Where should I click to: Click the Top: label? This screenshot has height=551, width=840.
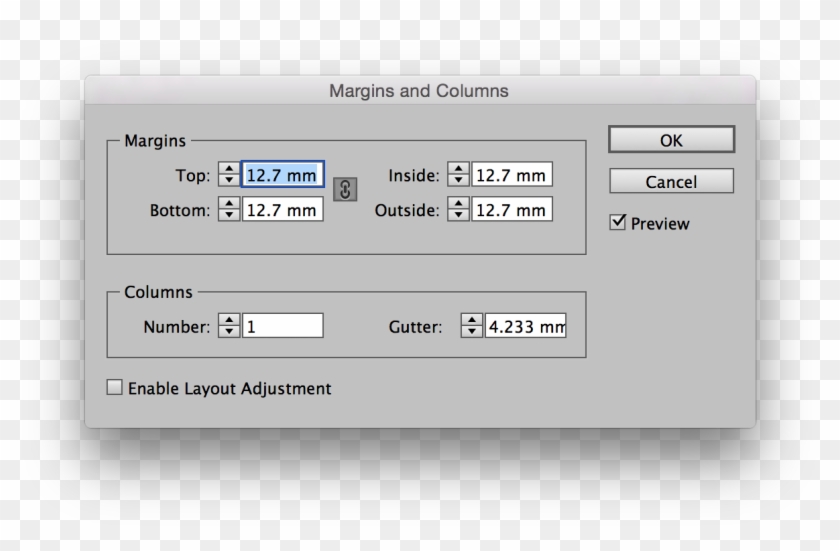tap(193, 175)
